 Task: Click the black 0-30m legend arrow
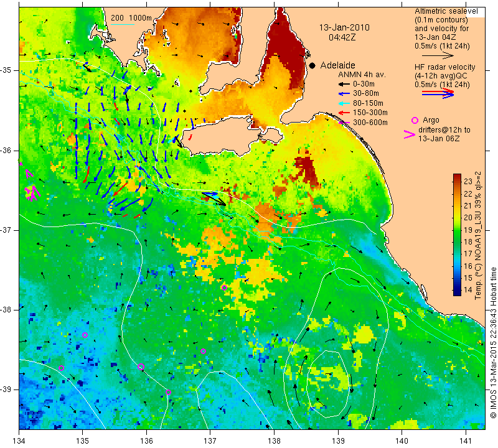tap(344, 84)
